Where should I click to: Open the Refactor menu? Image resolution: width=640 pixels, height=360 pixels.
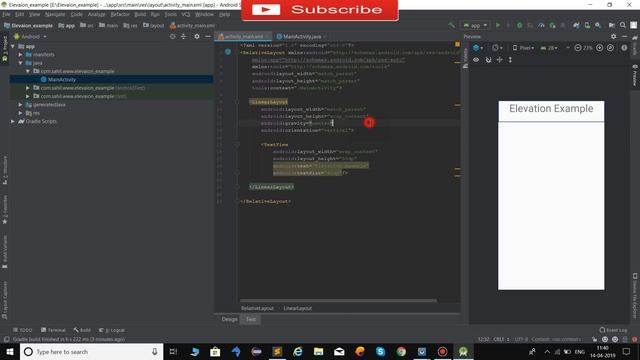[x=120, y=14]
